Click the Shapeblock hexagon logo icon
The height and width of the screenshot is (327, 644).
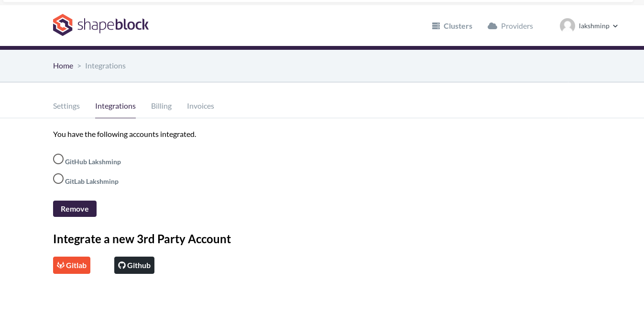point(63,25)
